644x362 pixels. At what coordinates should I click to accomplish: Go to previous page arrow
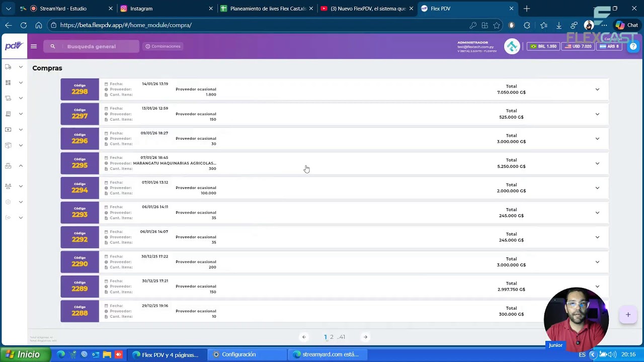coord(304,337)
